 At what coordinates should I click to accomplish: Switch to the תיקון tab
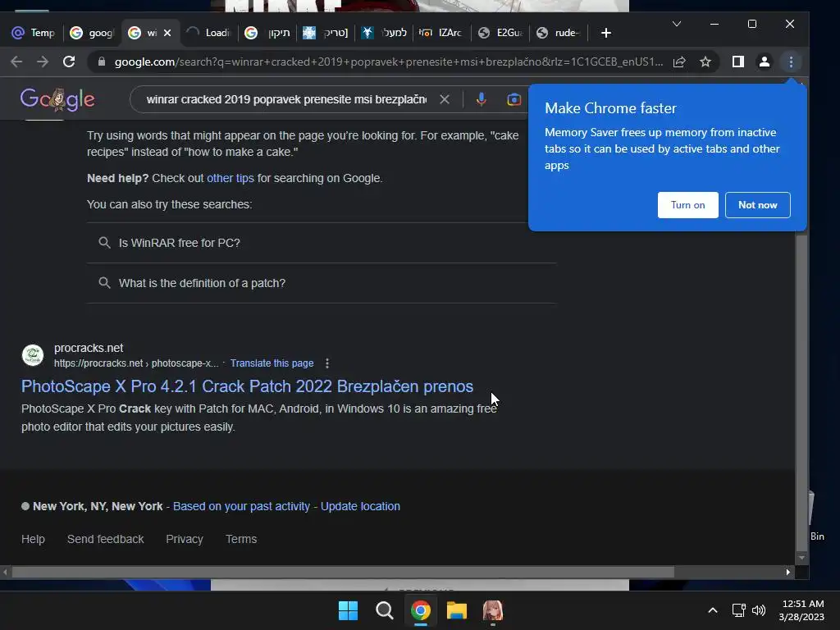[267, 33]
